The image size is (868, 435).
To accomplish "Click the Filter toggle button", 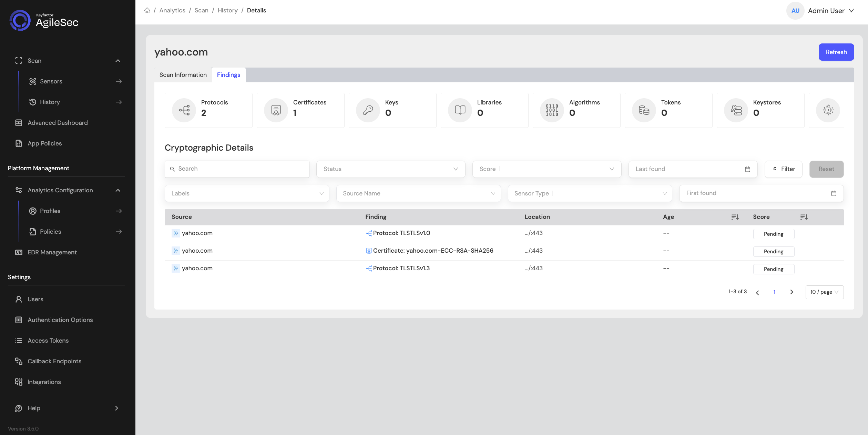I will pos(784,169).
